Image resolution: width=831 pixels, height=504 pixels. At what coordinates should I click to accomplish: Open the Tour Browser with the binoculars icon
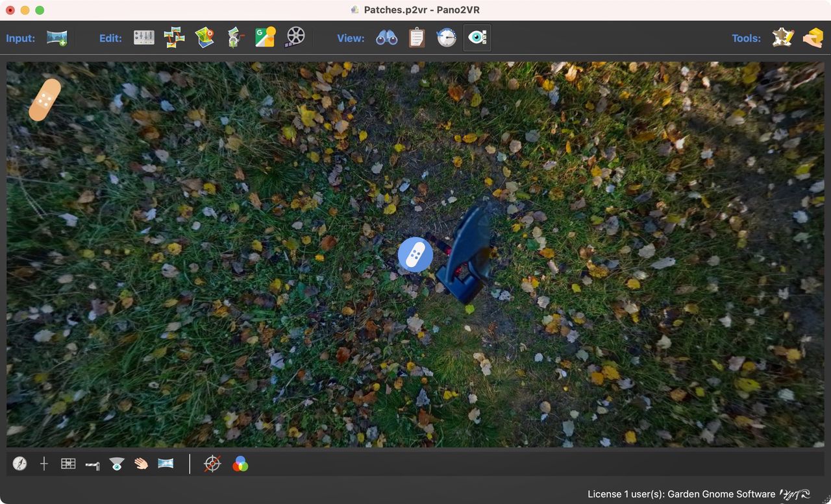386,38
